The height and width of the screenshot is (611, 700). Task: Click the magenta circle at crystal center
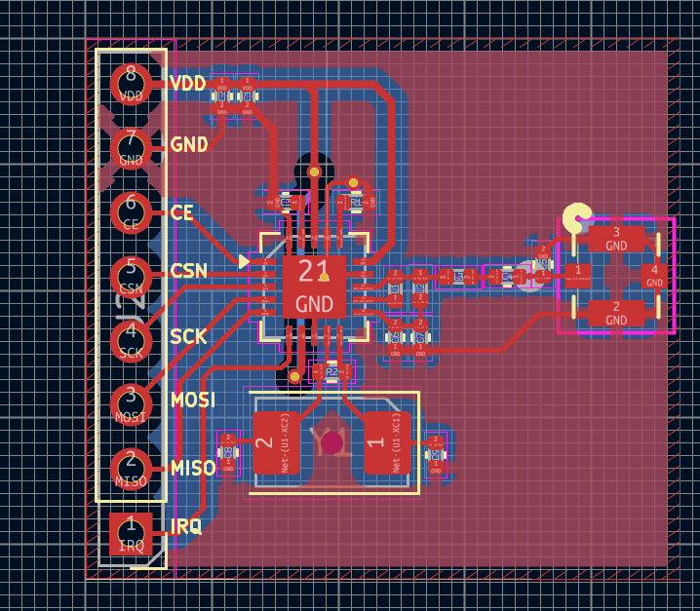tap(332, 442)
